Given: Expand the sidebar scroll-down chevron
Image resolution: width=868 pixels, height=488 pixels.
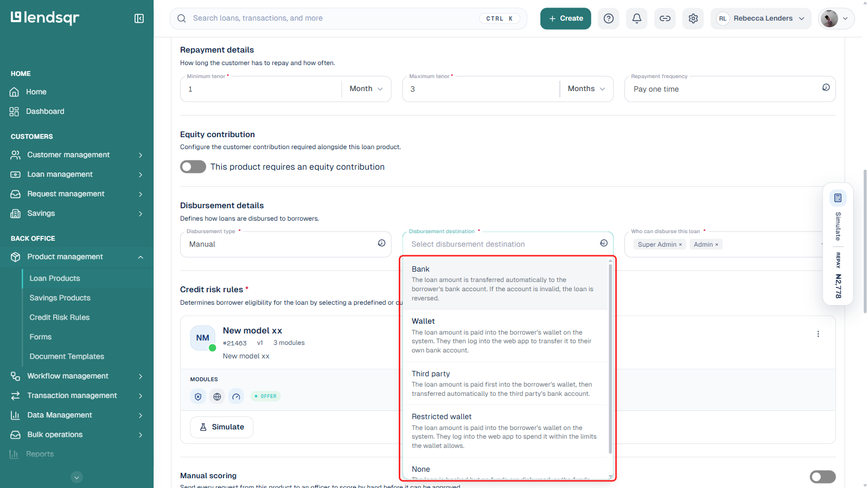Looking at the screenshot, I should click(76, 477).
